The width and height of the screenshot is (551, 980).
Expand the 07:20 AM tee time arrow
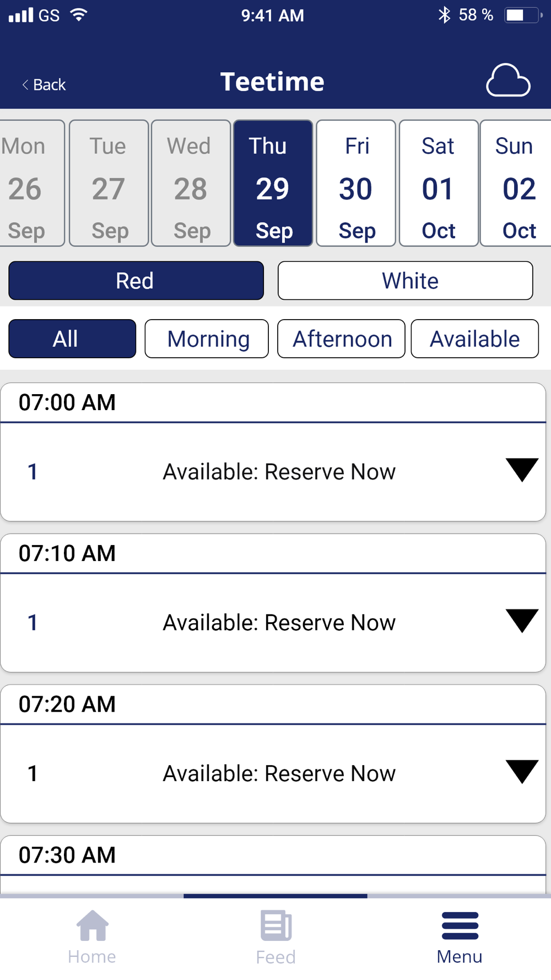pyautogui.click(x=521, y=772)
